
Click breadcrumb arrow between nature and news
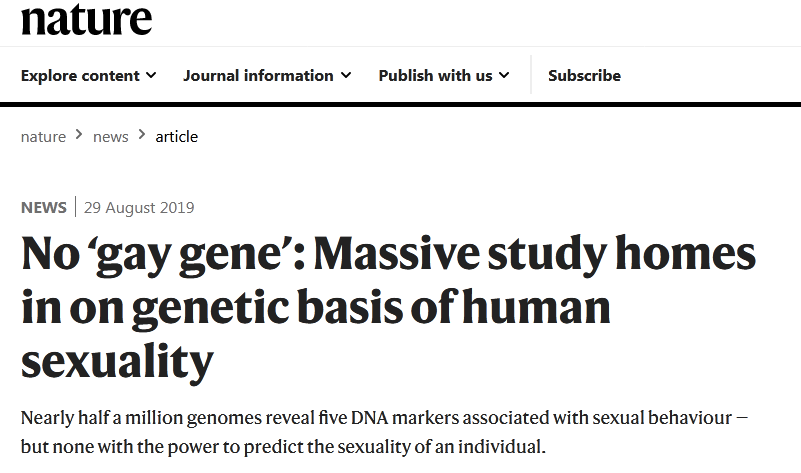click(x=79, y=135)
